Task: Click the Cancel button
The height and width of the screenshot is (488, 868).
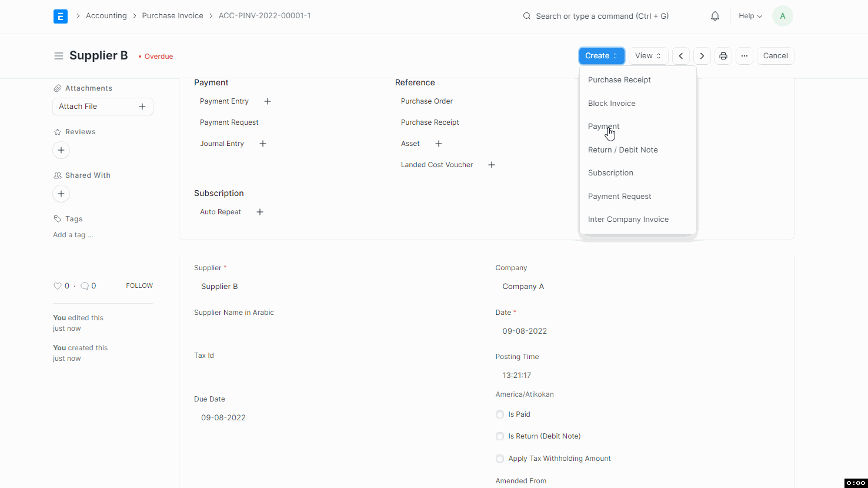Action: tap(775, 55)
